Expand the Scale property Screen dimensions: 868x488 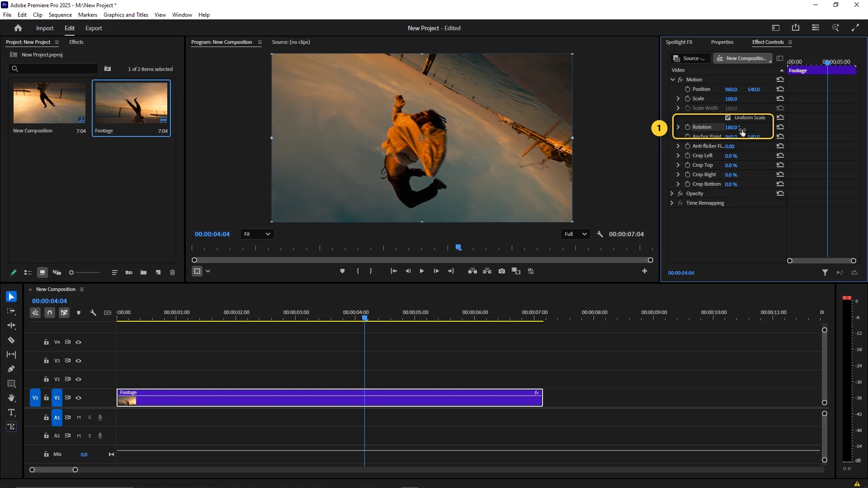coord(678,99)
